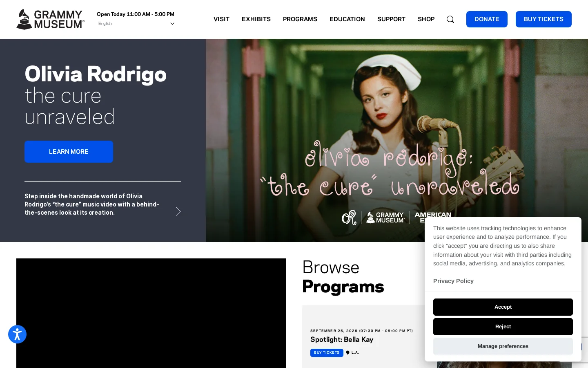Accept tracking cookies

point(503,307)
